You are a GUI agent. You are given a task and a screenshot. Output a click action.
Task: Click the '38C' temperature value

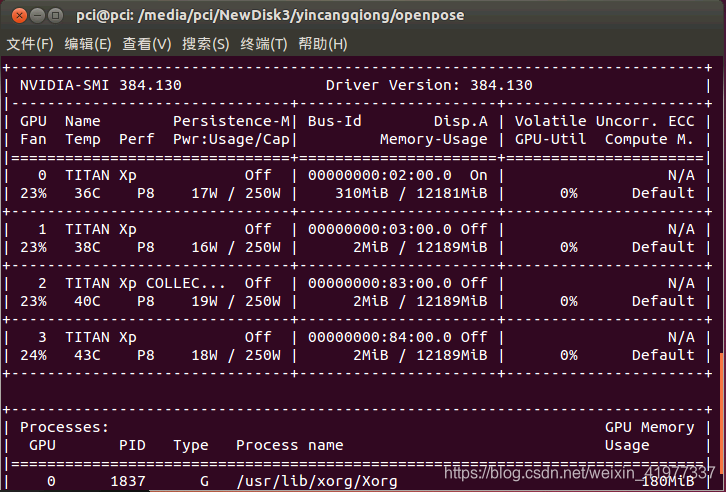(87, 247)
